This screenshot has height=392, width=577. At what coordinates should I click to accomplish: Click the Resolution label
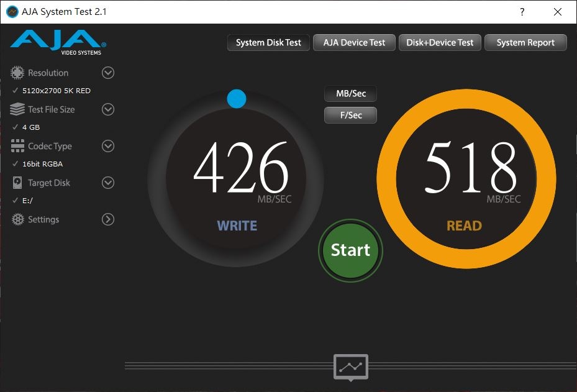pyautogui.click(x=48, y=73)
